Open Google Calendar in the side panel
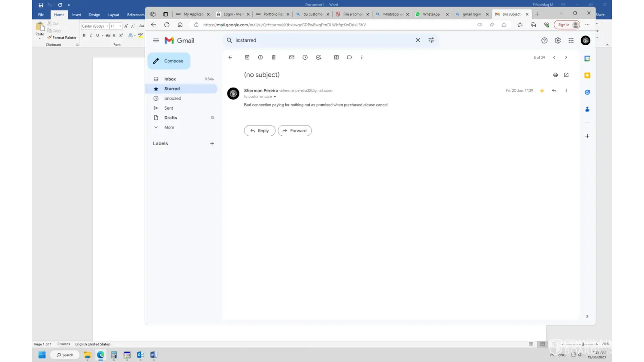 point(587,59)
